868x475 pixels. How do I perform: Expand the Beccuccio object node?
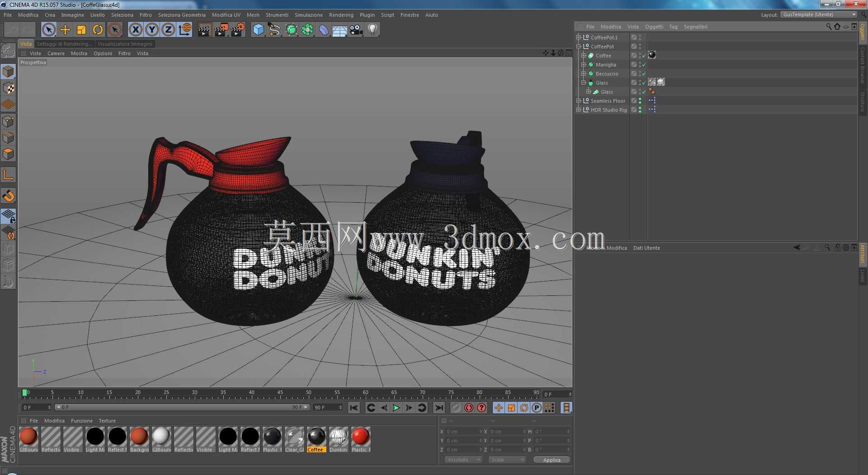(584, 73)
